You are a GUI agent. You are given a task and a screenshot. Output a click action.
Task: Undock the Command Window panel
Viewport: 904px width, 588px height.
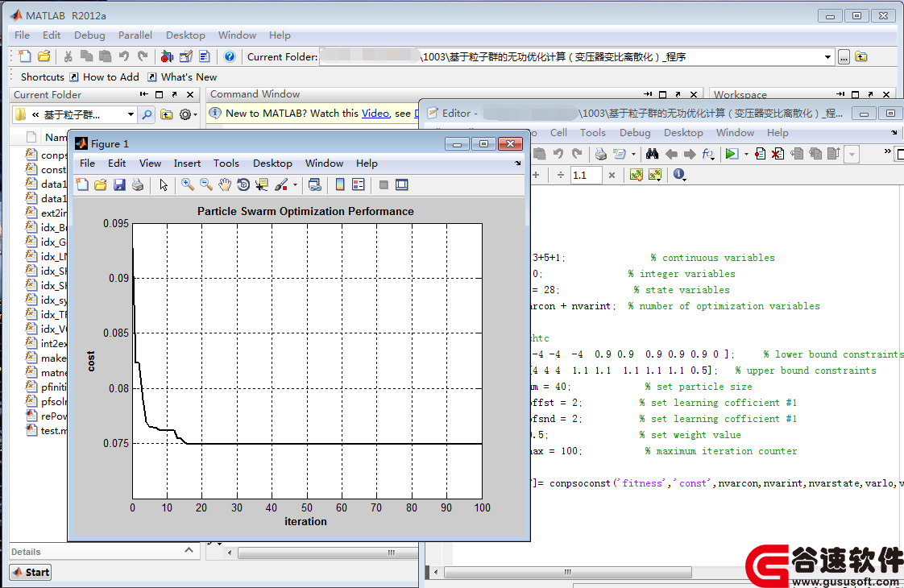coord(678,94)
